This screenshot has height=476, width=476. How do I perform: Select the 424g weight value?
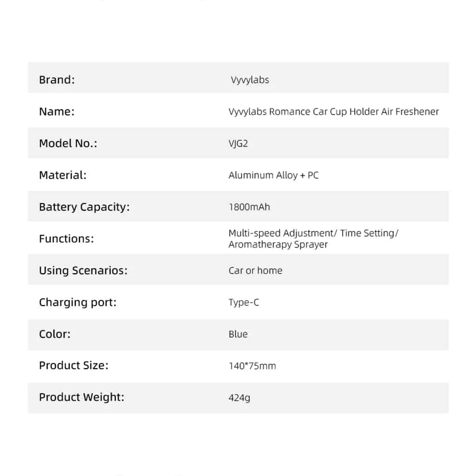click(239, 398)
